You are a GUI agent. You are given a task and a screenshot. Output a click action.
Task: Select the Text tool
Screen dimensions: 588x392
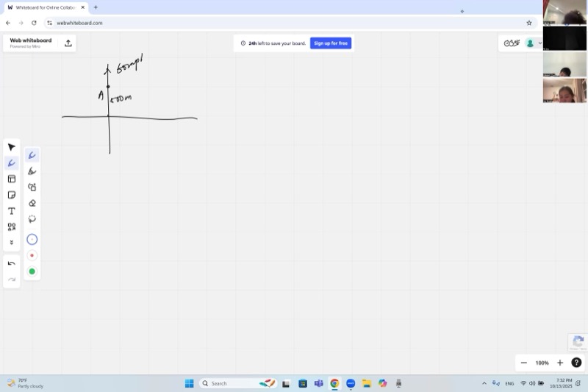(11, 211)
